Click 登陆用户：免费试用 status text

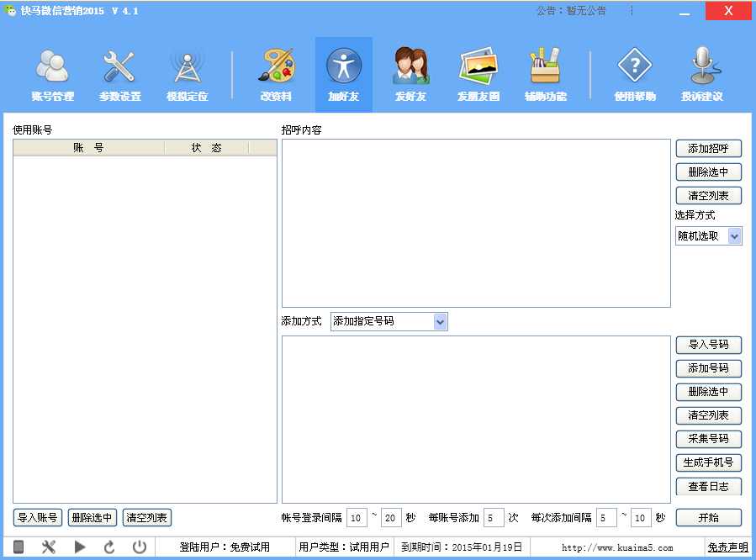[x=225, y=547]
